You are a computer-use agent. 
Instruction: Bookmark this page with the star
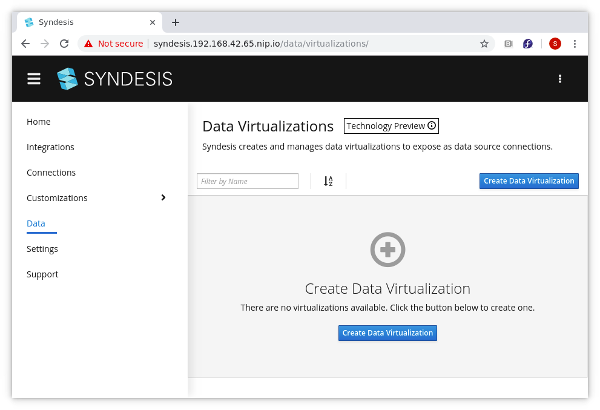click(x=484, y=44)
